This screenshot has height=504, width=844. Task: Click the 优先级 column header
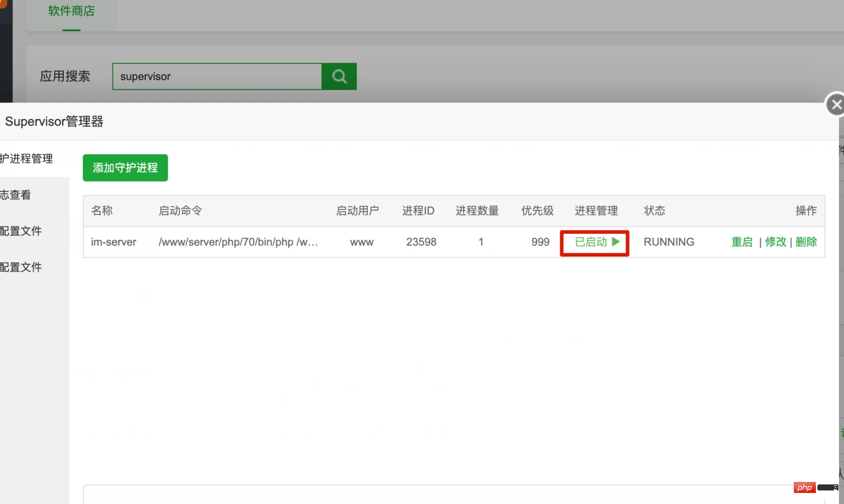pos(538,211)
